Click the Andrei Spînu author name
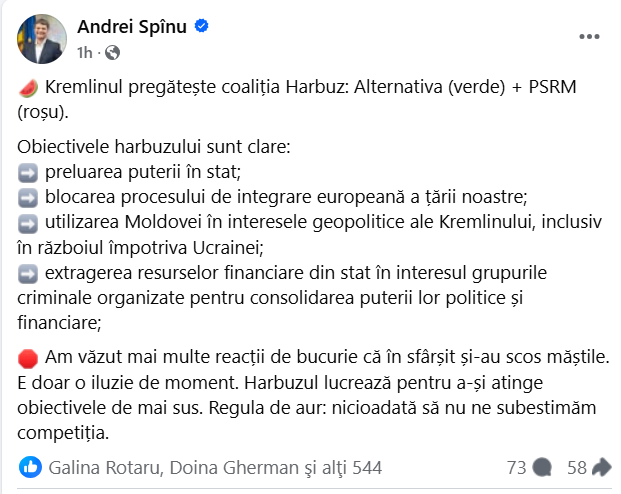 (x=132, y=26)
